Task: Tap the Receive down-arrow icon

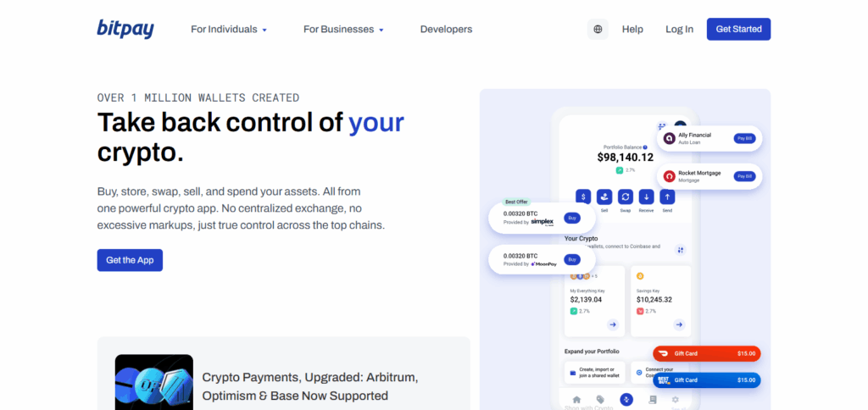Action: point(646,197)
